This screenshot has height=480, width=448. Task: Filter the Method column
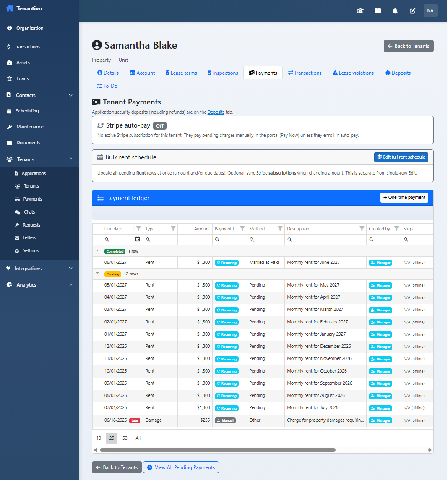coord(280,228)
